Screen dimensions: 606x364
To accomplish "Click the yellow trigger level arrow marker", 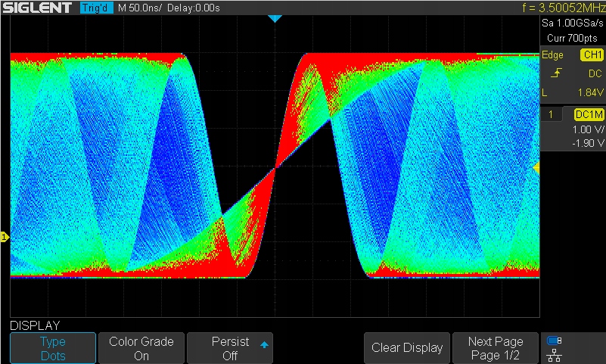I will 536,167.
